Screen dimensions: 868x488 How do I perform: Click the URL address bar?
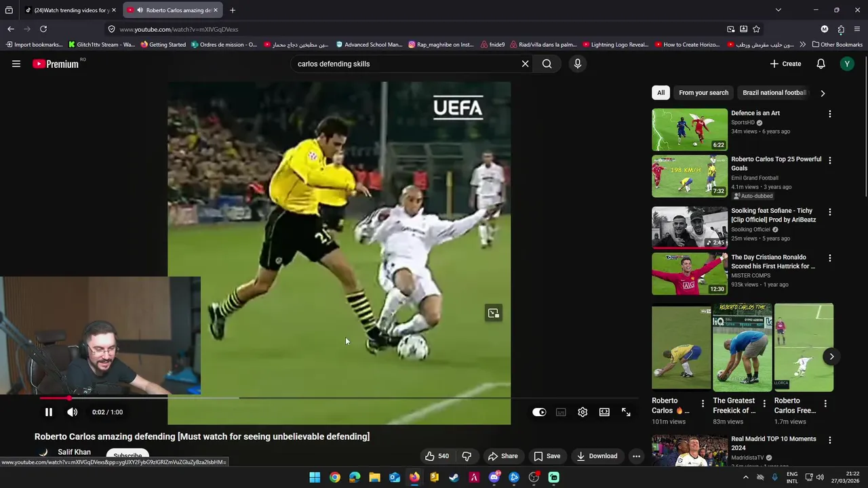coord(414,29)
